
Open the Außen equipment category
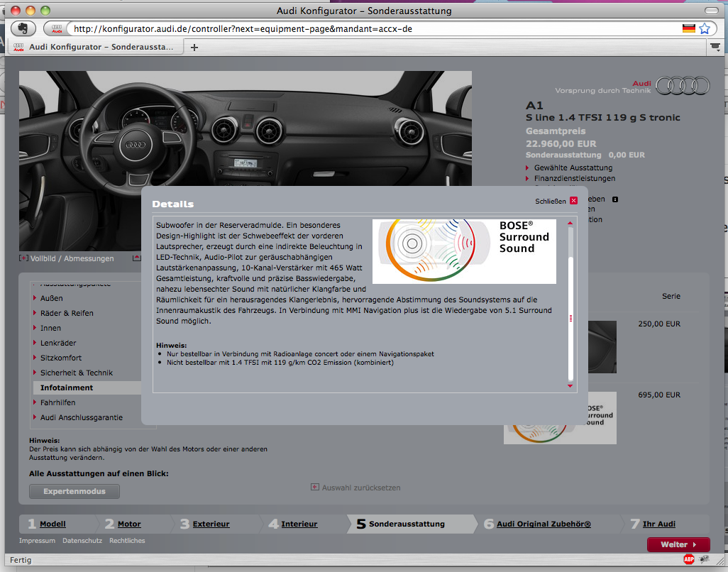[51, 298]
